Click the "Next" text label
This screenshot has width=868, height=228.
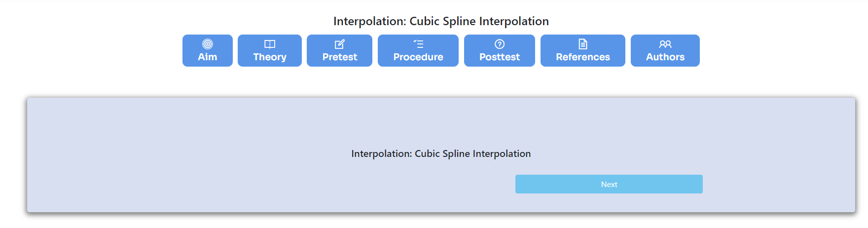click(609, 185)
